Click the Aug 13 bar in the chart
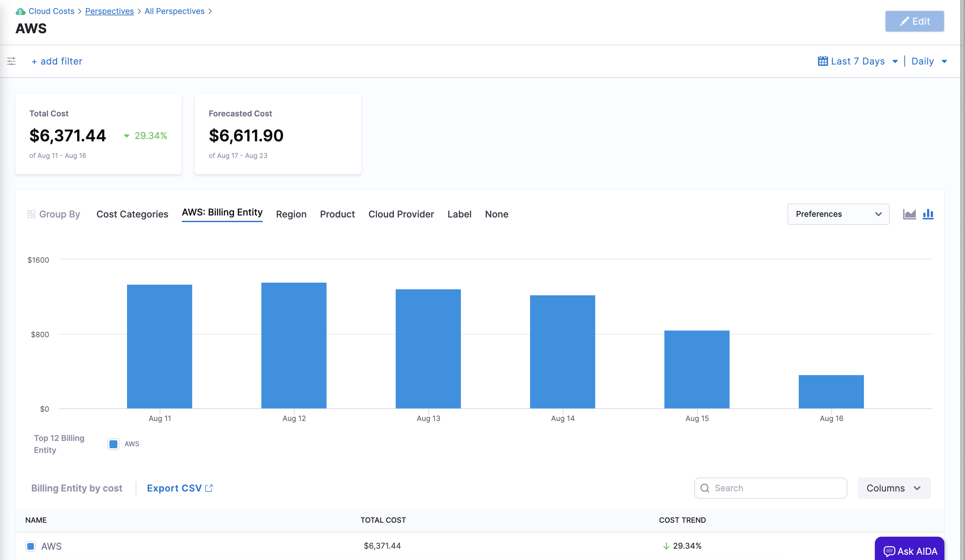Viewport: 965px width, 560px height. point(428,349)
